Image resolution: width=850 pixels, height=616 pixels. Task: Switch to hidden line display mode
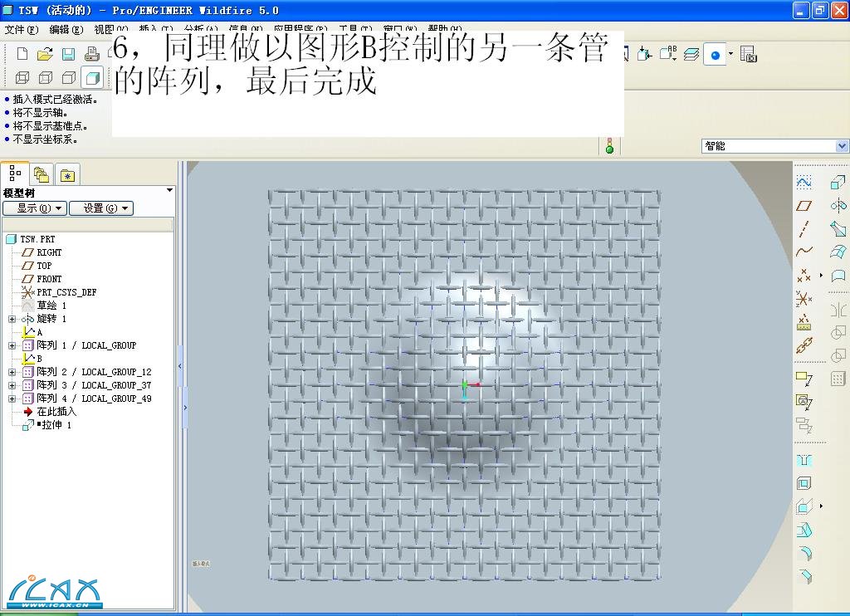(46, 77)
